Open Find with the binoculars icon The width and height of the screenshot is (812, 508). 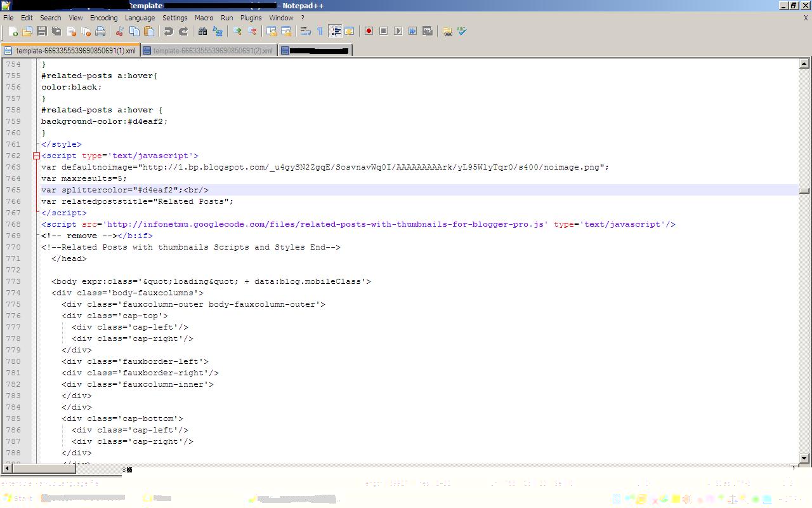pyautogui.click(x=202, y=31)
